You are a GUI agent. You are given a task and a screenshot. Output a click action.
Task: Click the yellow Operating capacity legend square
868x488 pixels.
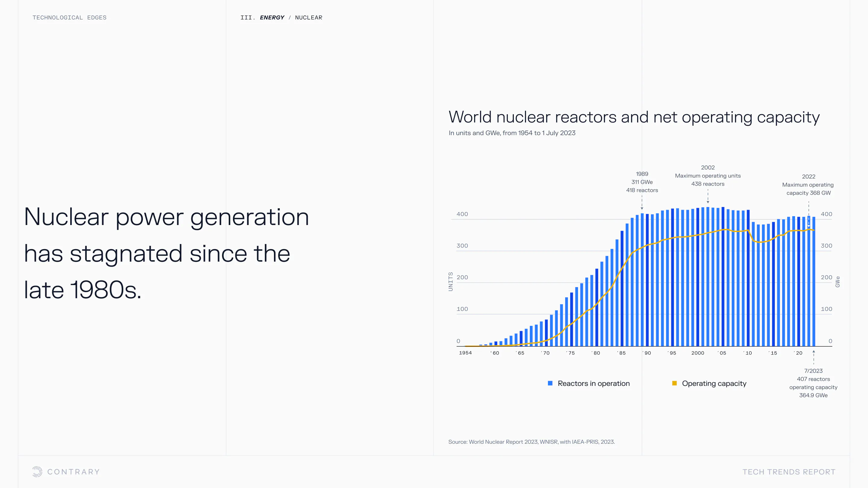[674, 383]
